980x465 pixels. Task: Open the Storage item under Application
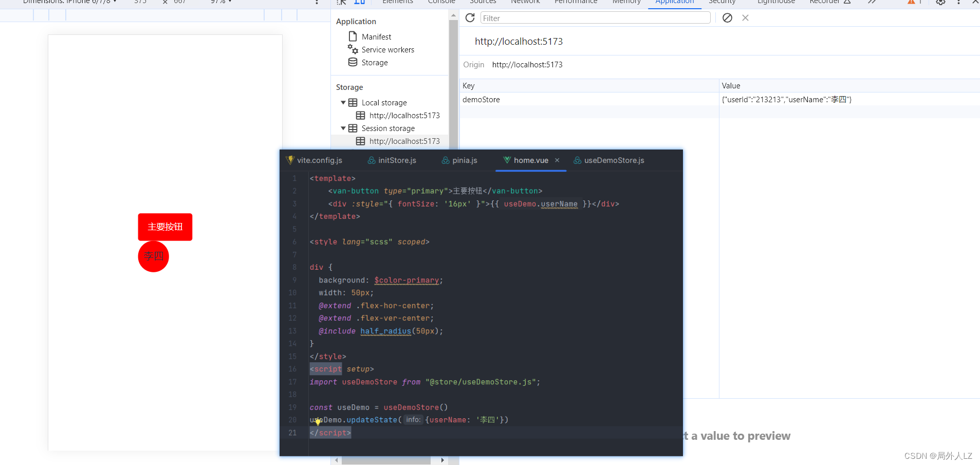click(375, 63)
